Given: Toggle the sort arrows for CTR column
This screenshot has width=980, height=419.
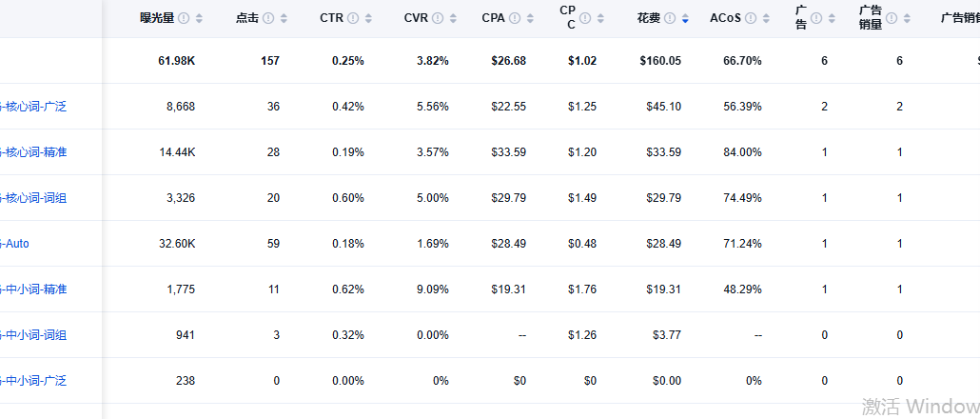Looking at the screenshot, I should pyautogui.click(x=368, y=18).
